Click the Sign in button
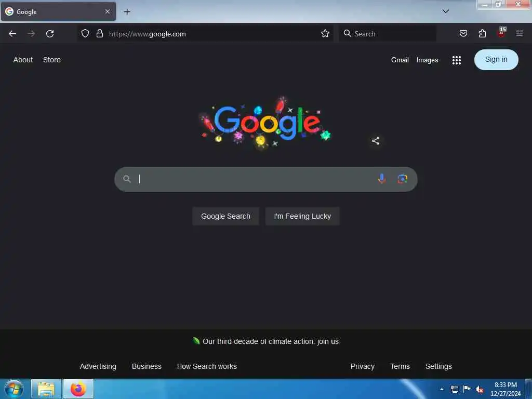Viewport: 532px width, 399px height. pos(496,60)
